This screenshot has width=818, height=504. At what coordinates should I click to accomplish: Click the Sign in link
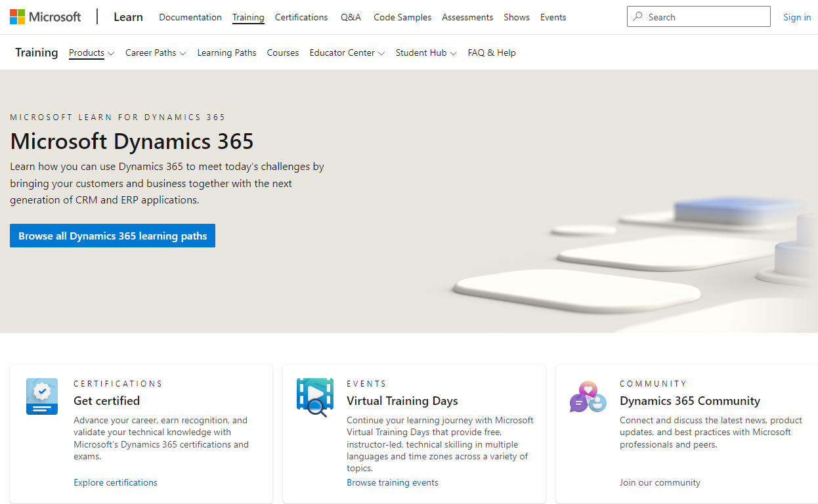point(797,18)
